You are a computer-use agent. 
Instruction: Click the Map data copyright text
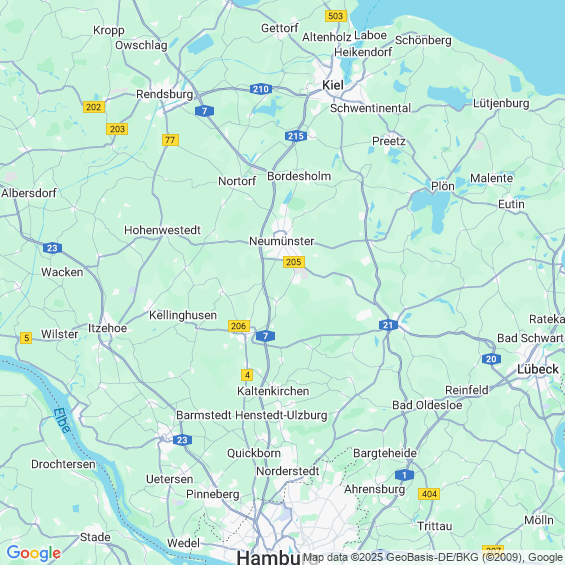[433, 557]
